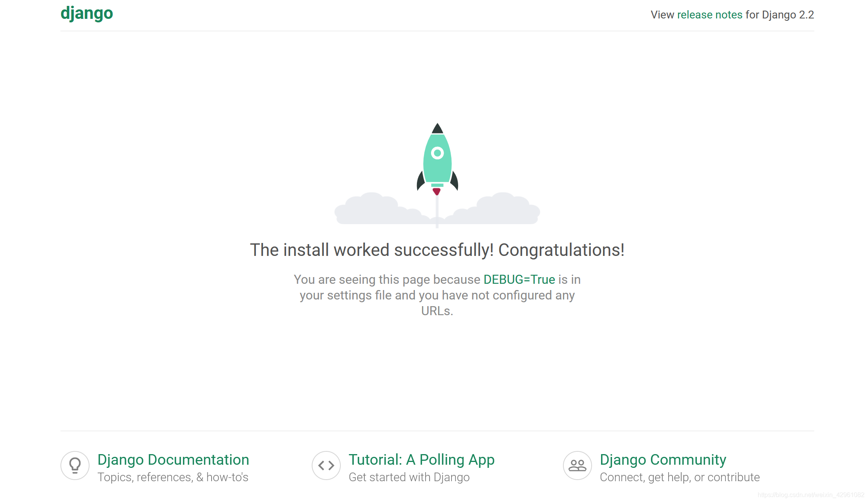Click 'Topics, references, & how-to's' text
The width and height of the screenshot is (868, 502).
173,477
